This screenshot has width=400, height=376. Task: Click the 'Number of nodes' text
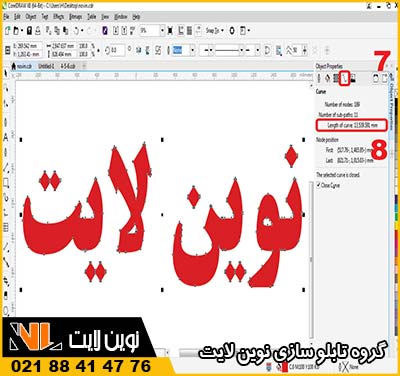[342, 105]
